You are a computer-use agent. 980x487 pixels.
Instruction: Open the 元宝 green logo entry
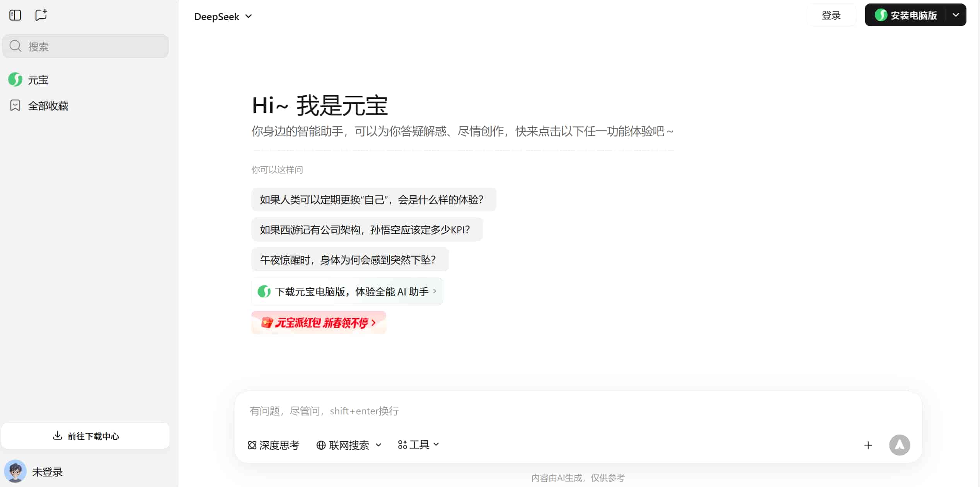tap(15, 80)
